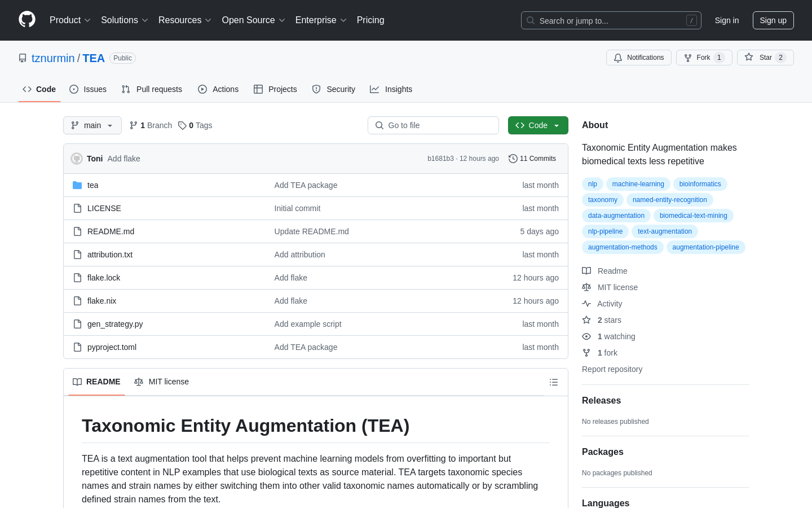View the 1 fork link
This screenshot has height=508, width=812.
[x=600, y=353]
